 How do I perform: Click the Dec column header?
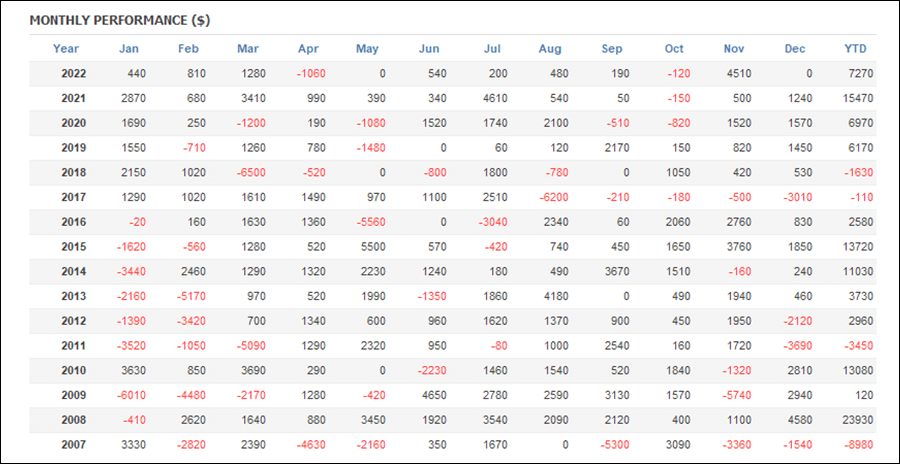click(795, 49)
